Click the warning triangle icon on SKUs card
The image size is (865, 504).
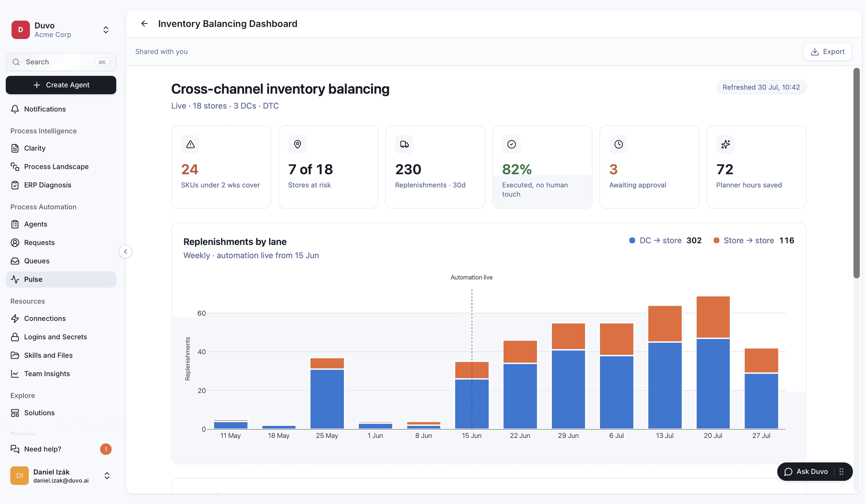pyautogui.click(x=190, y=144)
